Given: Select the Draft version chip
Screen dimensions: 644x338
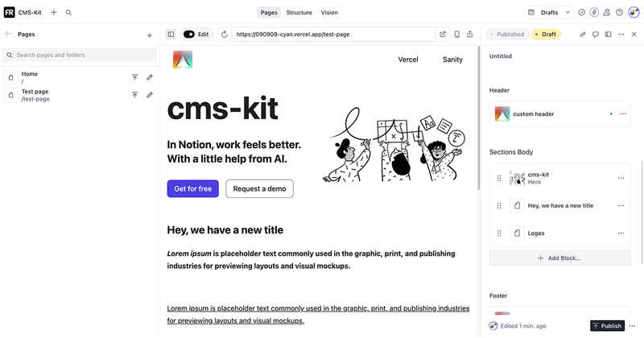Looking at the screenshot, I should [546, 34].
